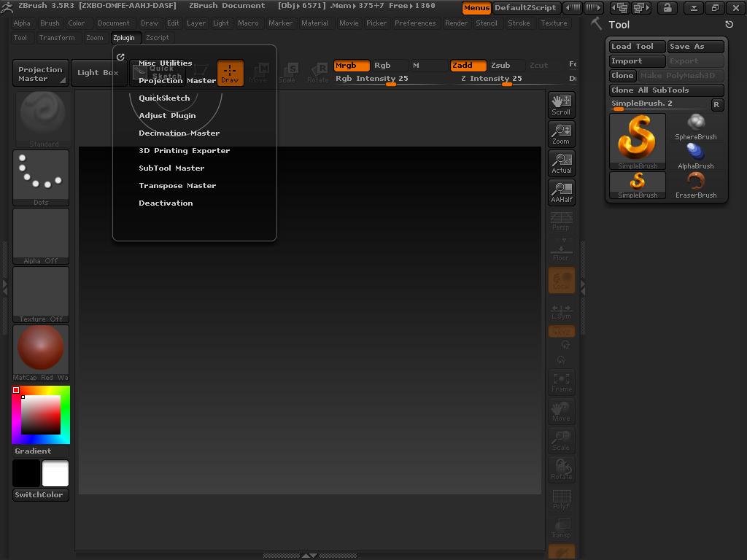Open the Zscript menu

tap(158, 38)
